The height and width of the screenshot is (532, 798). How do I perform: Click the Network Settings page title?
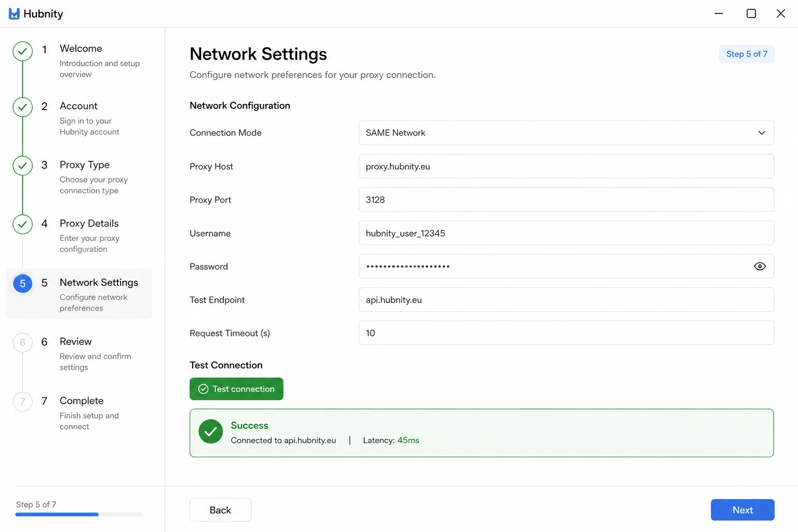point(258,54)
